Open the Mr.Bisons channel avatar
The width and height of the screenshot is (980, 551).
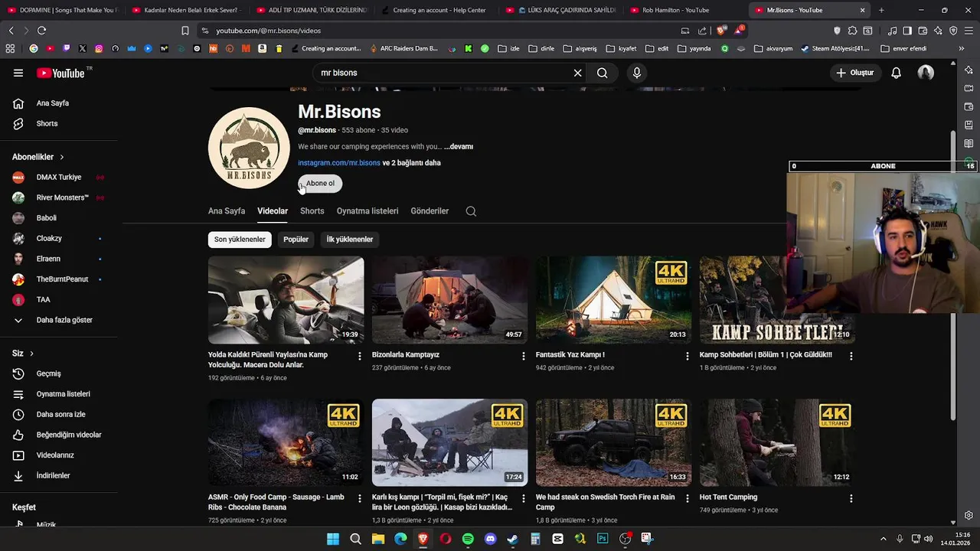249,148
